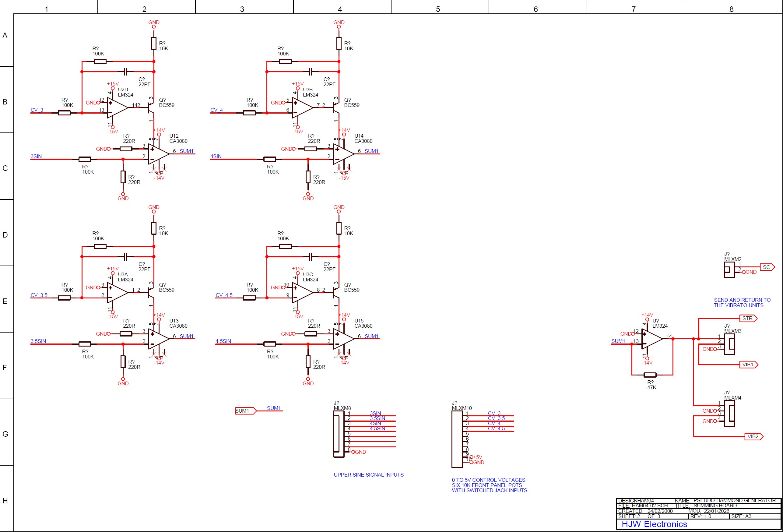The width and height of the screenshot is (783, 532).
Task: Click the SUM1 input port flag
Action: point(245,411)
